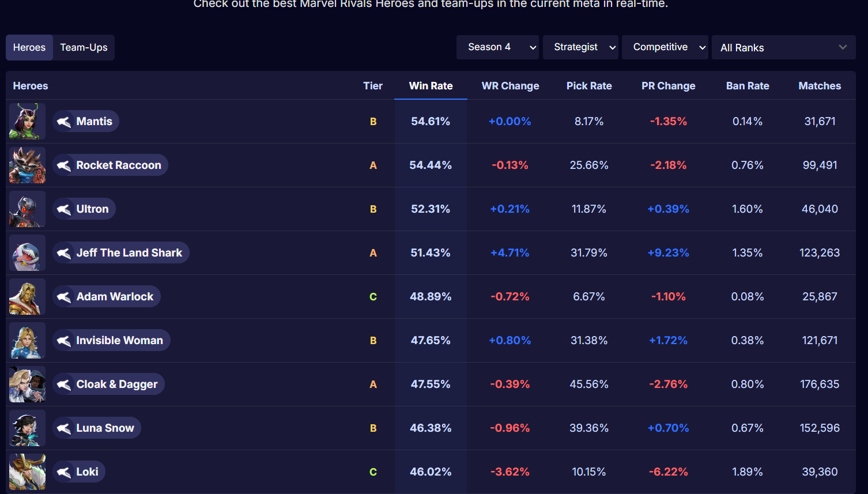868x494 pixels.
Task: Click Mantis win rate 54.61%
Action: click(x=431, y=121)
